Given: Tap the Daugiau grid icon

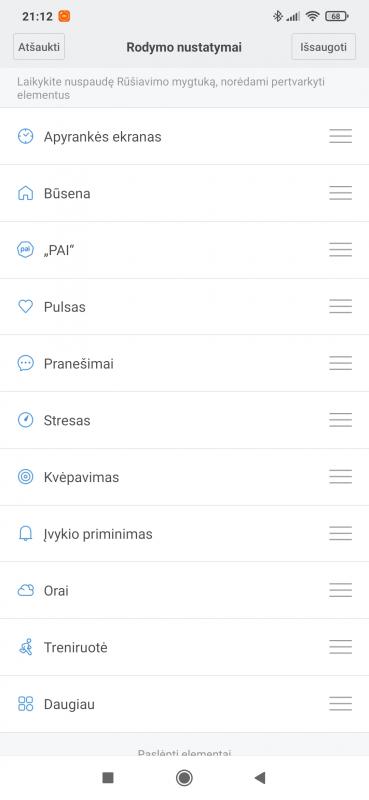Looking at the screenshot, I should [26, 704].
